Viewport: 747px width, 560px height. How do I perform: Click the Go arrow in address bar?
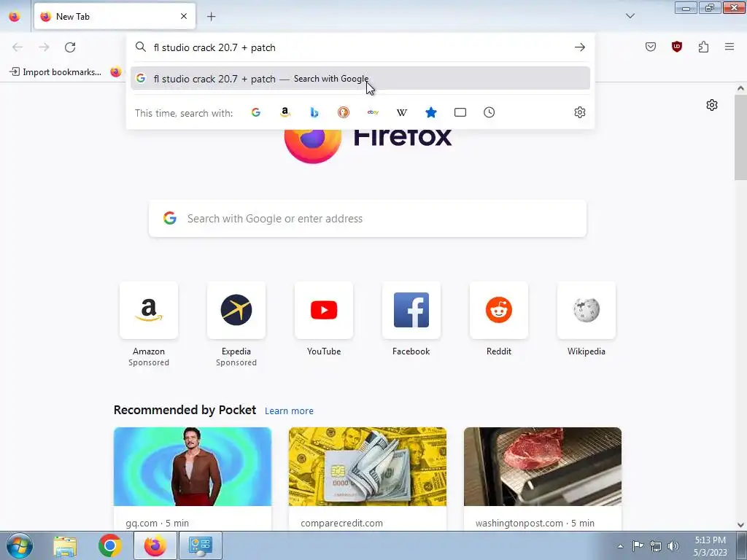[580, 47]
